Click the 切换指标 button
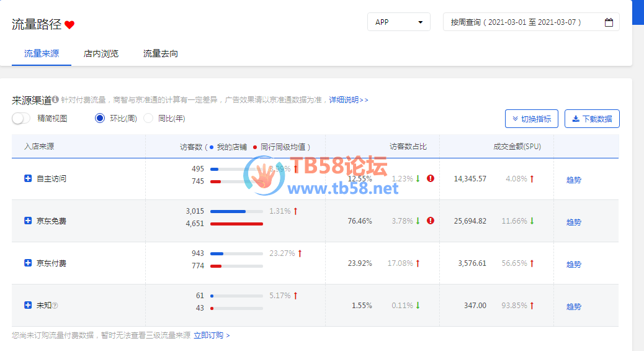Viewport: 644px width, 351px height. pyautogui.click(x=532, y=119)
